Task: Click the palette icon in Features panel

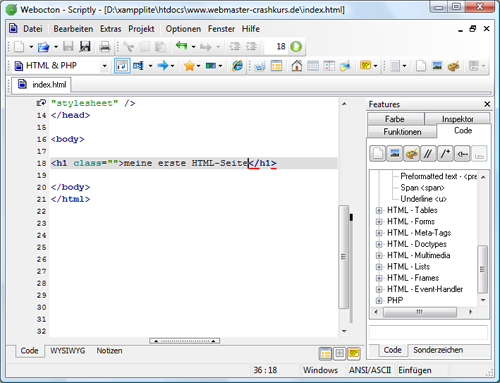Action: [x=412, y=154]
